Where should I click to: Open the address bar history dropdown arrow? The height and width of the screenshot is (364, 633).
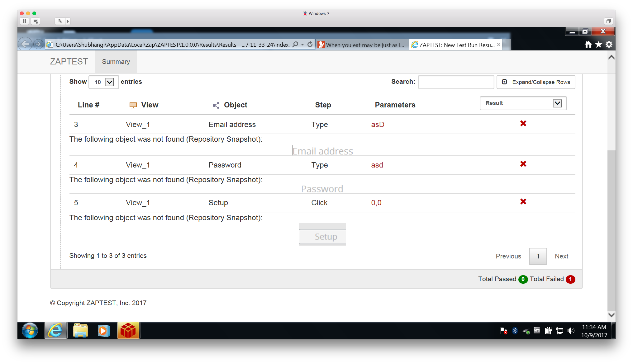point(302,45)
